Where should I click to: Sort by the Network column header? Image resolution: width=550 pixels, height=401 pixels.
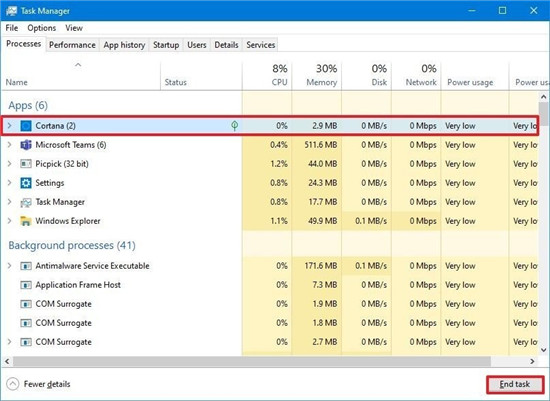(x=416, y=75)
